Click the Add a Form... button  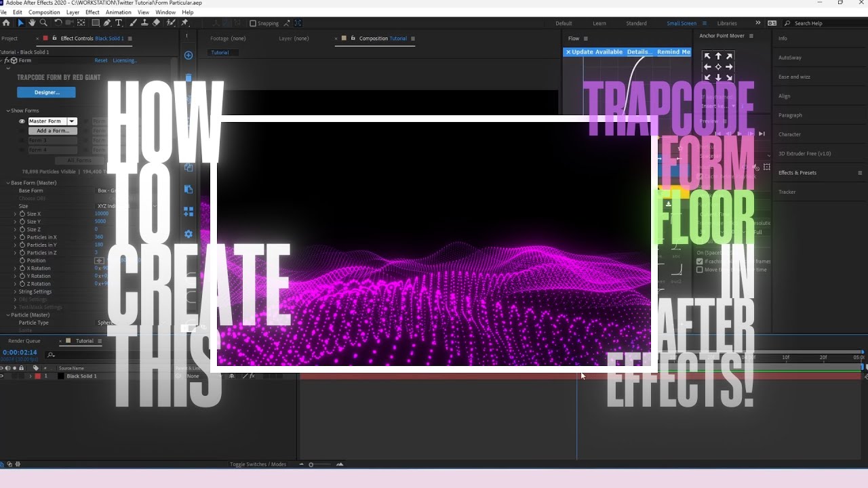[53, 131]
